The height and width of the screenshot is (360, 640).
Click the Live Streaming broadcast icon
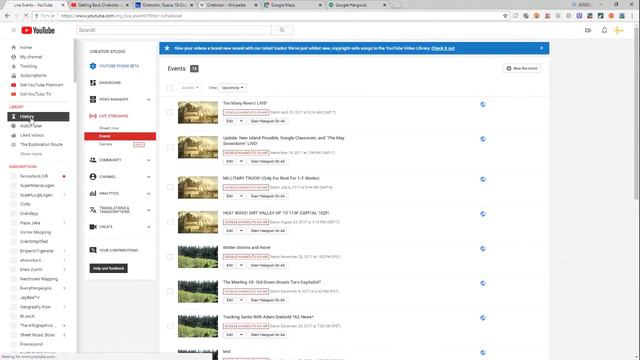[x=93, y=116]
